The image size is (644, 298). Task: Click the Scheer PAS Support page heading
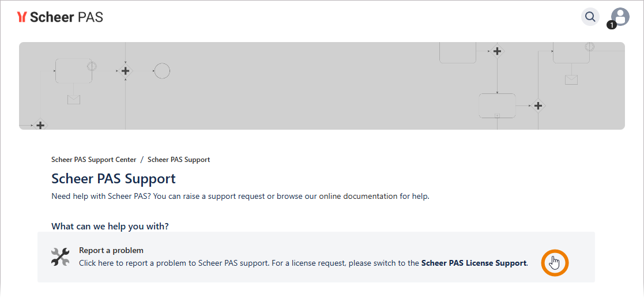click(x=114, y=178)
